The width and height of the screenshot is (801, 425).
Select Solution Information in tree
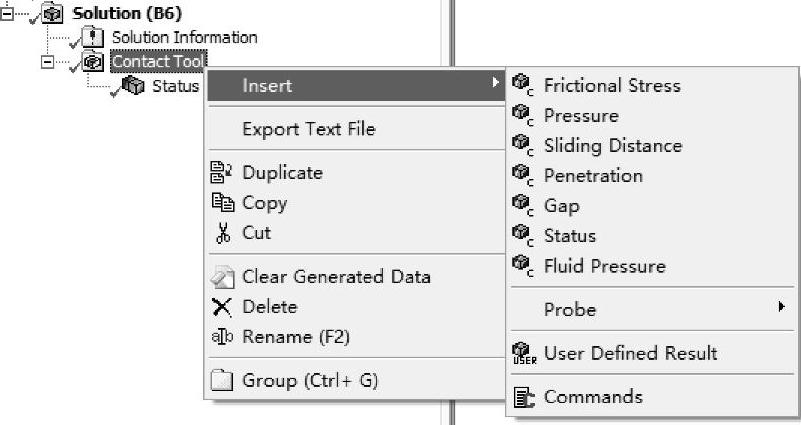184,37
